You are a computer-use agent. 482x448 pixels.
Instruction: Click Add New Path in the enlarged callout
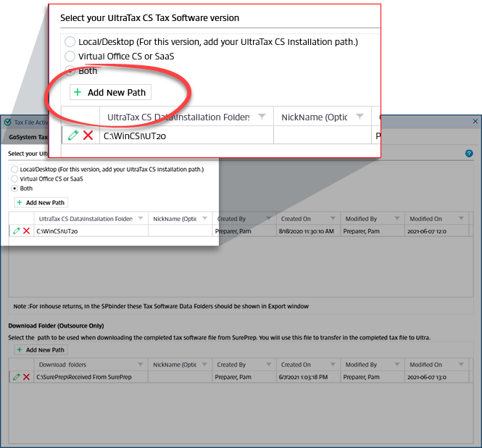coord(110,92)
